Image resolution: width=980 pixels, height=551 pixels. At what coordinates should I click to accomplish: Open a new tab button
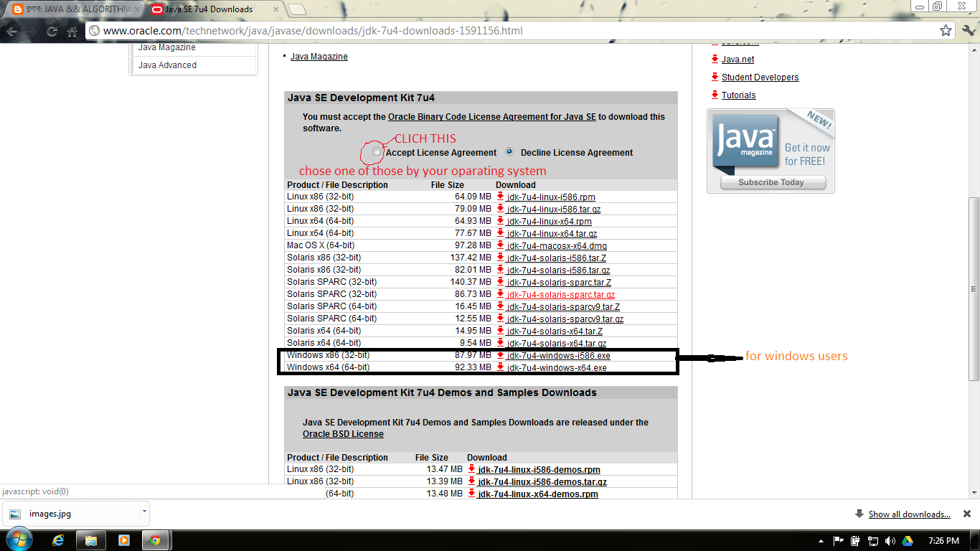[297, 9]
